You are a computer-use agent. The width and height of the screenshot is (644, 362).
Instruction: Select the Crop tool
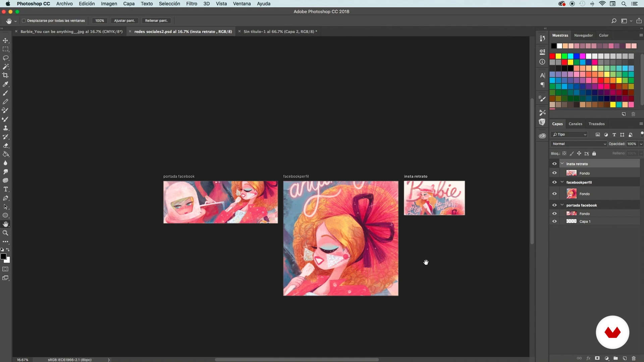[x=6, y=75]
